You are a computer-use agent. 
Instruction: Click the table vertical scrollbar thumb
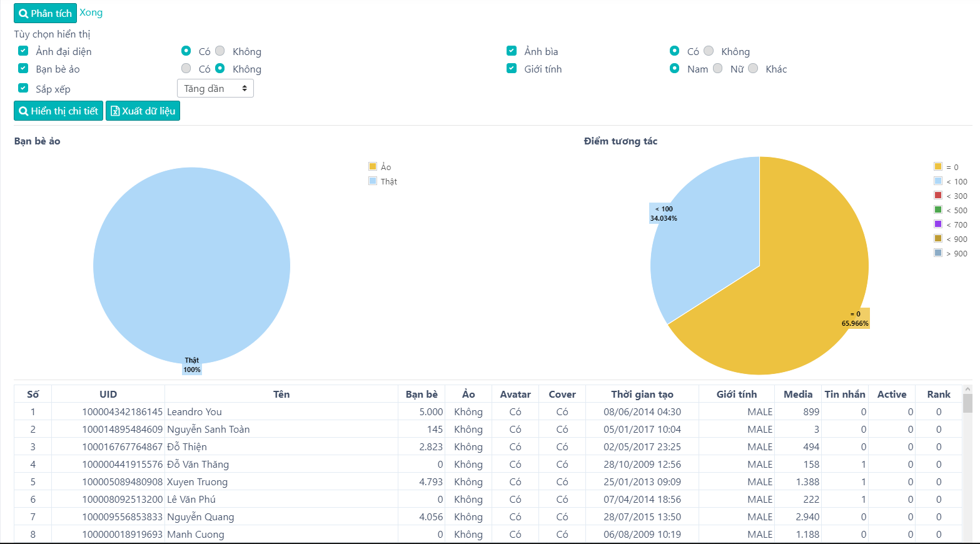[967, 402]
